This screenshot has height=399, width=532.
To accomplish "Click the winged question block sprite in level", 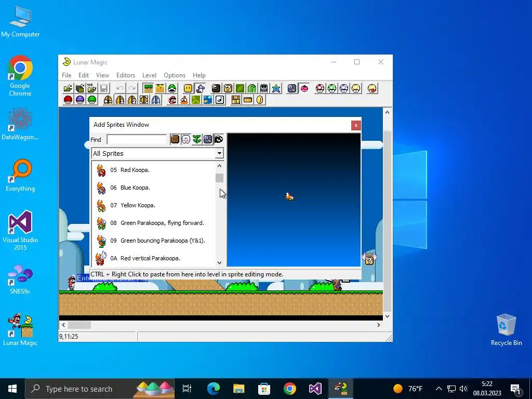I will click(x=369, y=259).
